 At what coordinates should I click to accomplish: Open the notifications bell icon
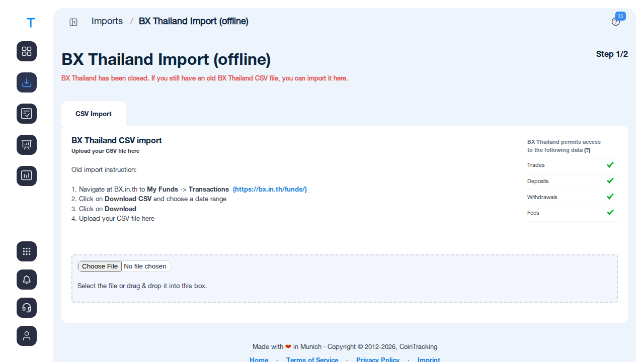click(27, 280)
